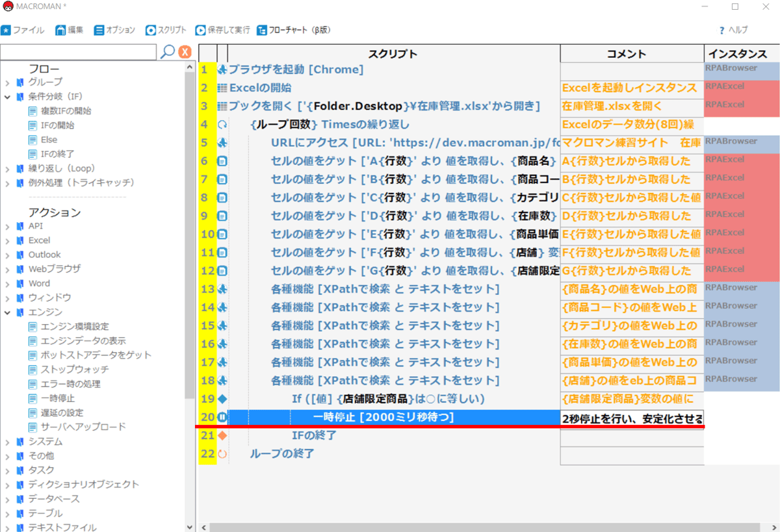Expand the Excel tree node
The height and width of the screenshot is (532, 780).
click(x=7, y=240)
